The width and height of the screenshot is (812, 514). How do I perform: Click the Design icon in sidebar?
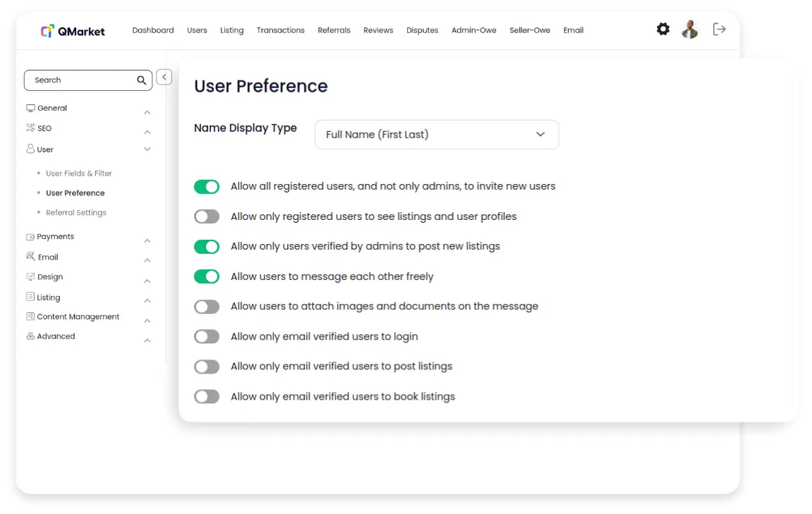(x=30, y=277)
